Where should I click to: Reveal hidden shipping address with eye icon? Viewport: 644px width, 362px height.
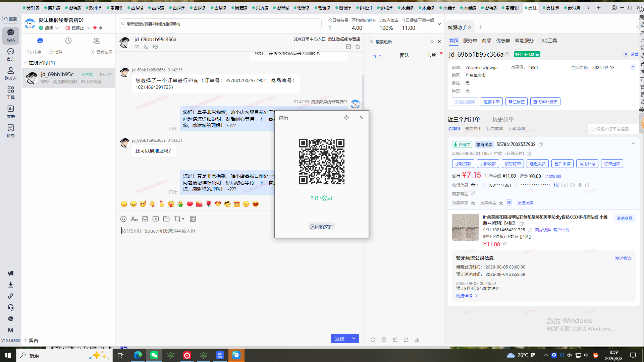580,185
